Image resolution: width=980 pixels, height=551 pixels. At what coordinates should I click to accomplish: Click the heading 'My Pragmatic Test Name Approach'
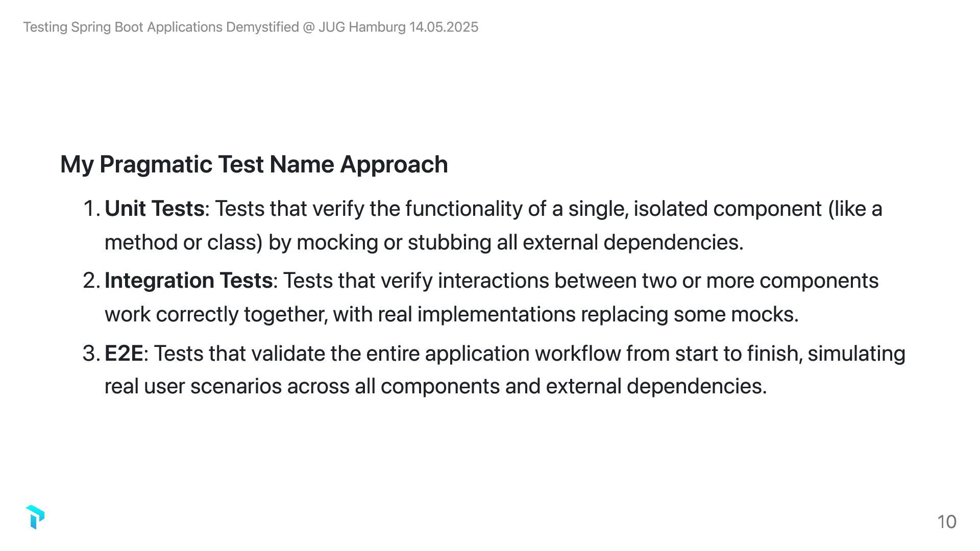[254, 164]
